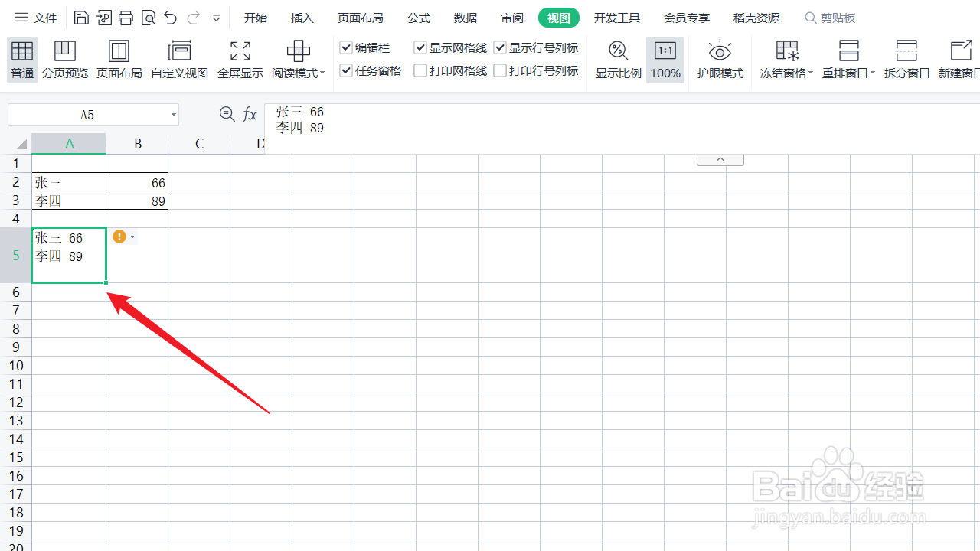Select row 10 header
The width and height of the screenshot is (980, 551).
(x=16, y=366)
